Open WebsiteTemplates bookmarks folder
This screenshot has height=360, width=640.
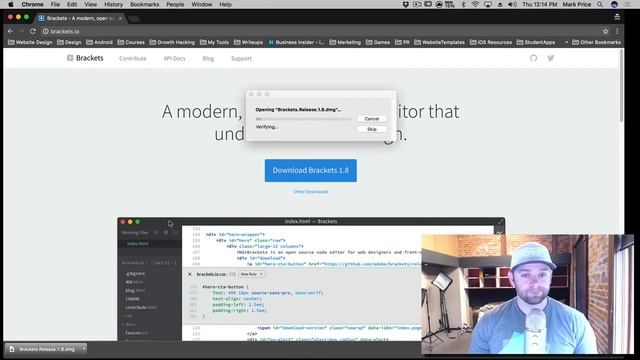point(439,42)
